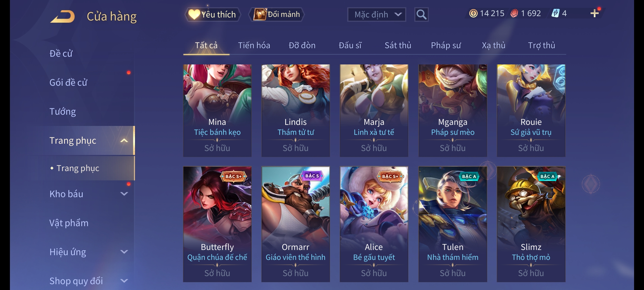Tap the gold coin currency icon
This screenshot has height=290, width=644.
(473, 13)
